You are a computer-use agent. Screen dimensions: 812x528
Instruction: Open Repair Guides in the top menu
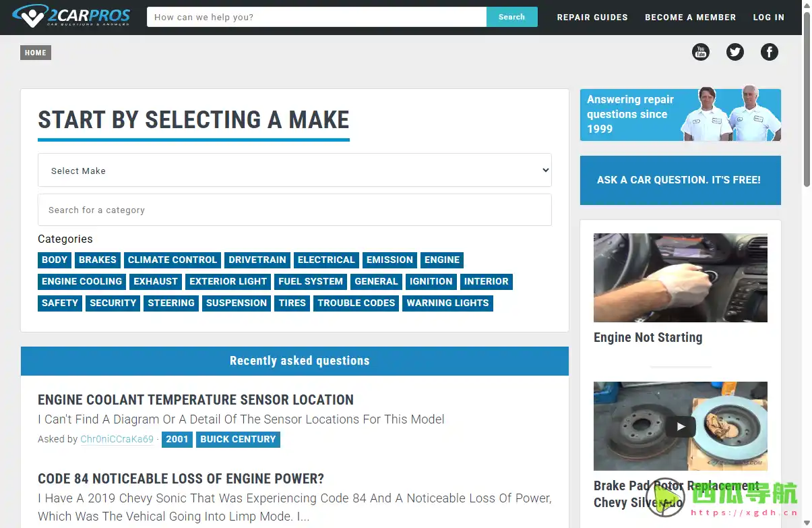point(592,18)
